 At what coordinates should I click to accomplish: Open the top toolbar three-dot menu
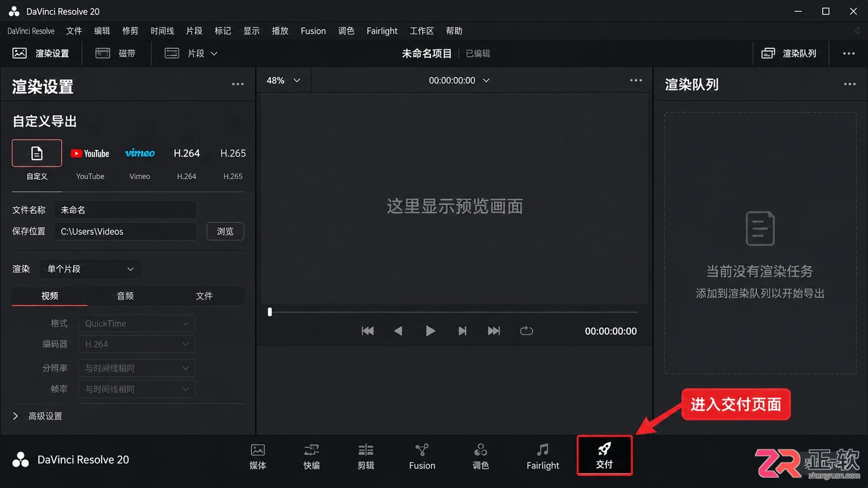[849, 54]
